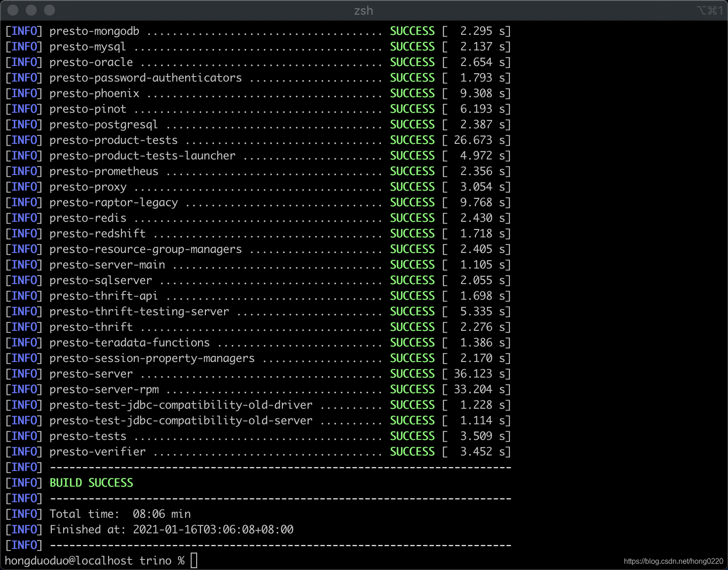
Task: Click the green BUILD SUCCESS message
Action: pyautogui.click(x=91, y=483)
